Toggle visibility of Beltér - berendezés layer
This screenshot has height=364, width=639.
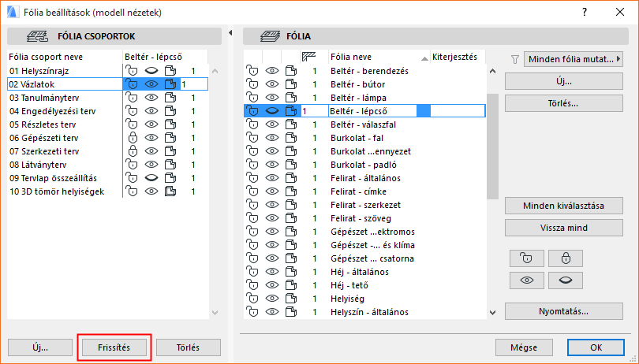(272, 71)
